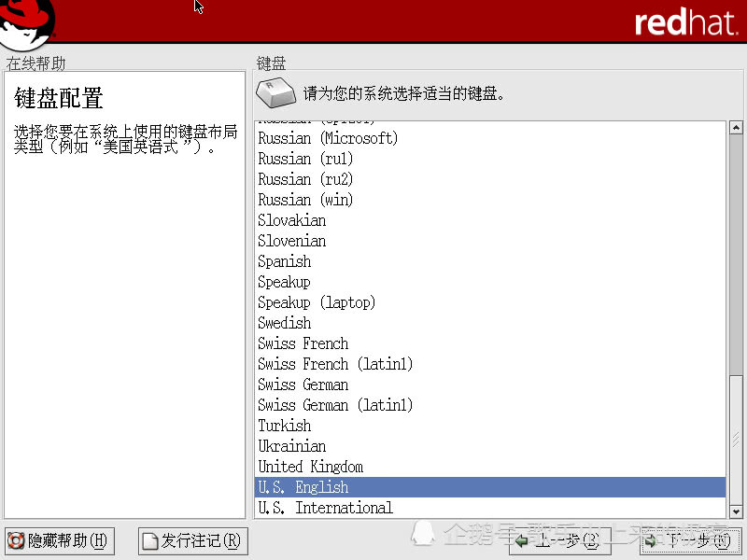This screenshot has height=560, width=747.
Task: Click the lifebuoy icon on Hide Help
Action: click(x=16, y=541)
